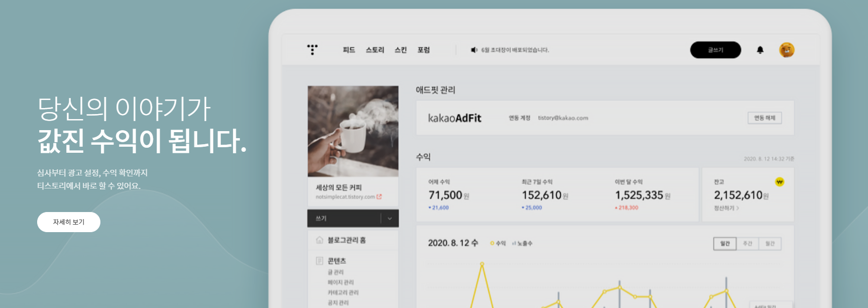The width and height of the screenshot is (868, 308).
Task: Open 페이지 관리 in sidebar
Action: click(x=341, y=282)
